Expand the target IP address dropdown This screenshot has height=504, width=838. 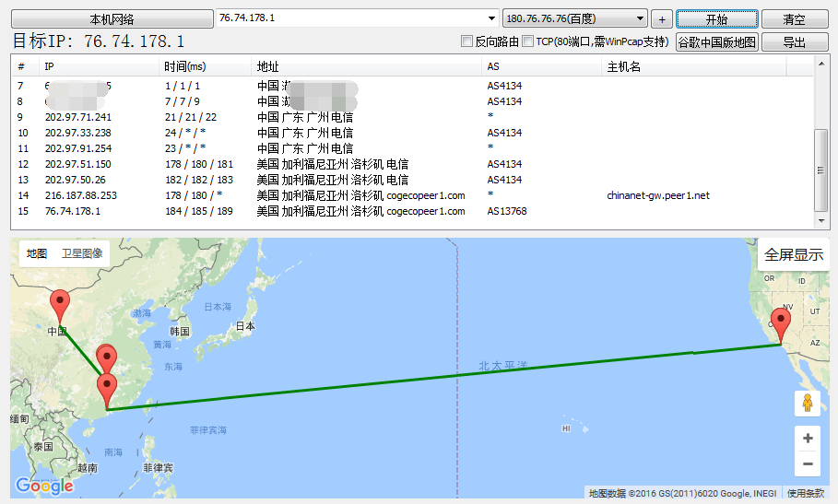click(x=491, y=18)
